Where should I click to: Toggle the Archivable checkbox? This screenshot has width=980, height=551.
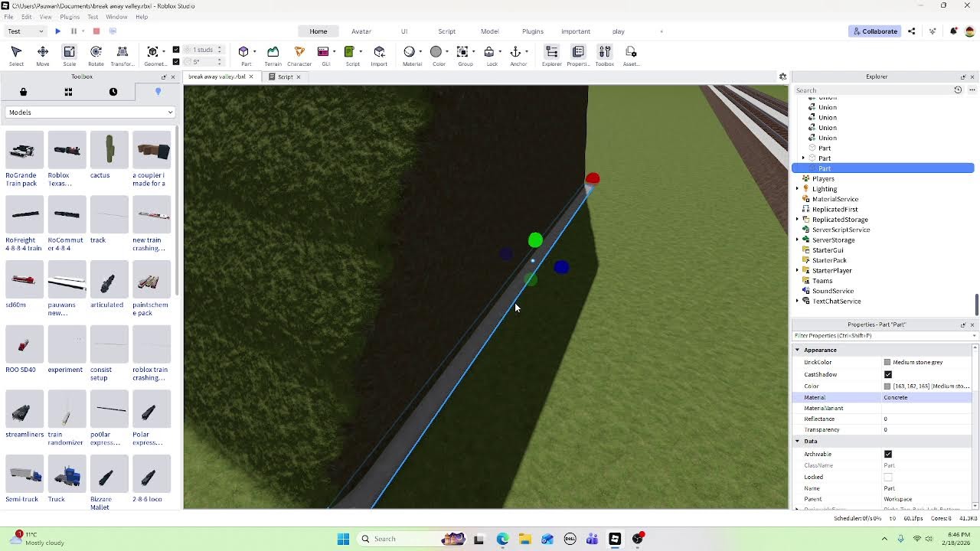pyautogui.click(x=888, y=454)
